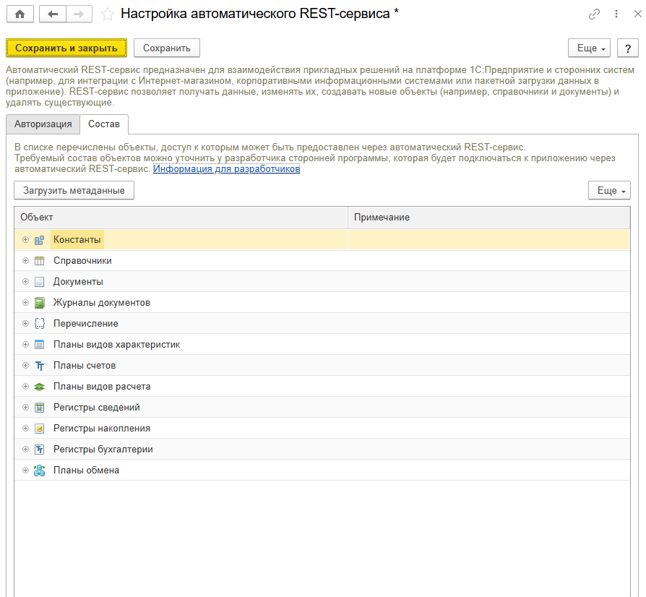
Task: Open the Еще dropdown above the table
Action: tap(609, 191)
